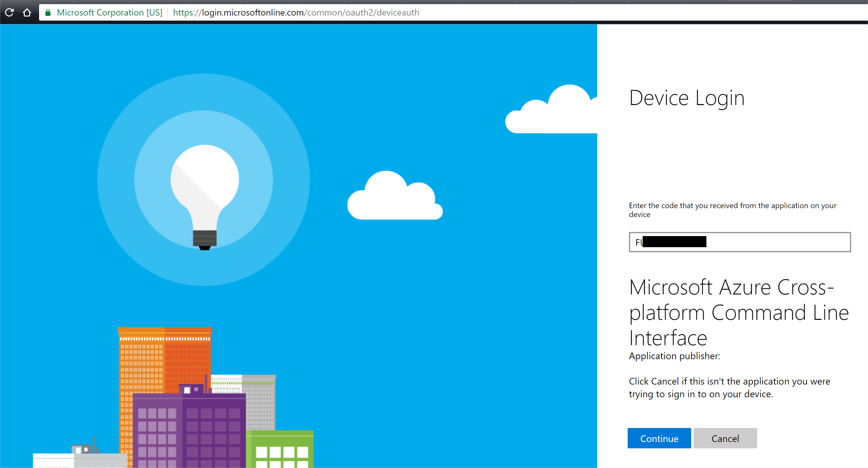Click the Continue button

659,438
